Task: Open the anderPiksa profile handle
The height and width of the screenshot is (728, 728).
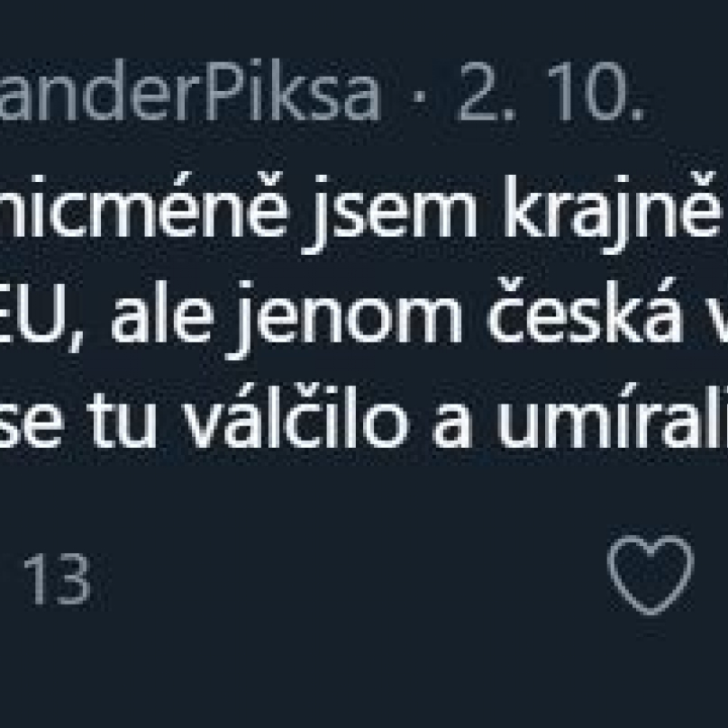Action: pyautogui.click(x=190, y=90)
